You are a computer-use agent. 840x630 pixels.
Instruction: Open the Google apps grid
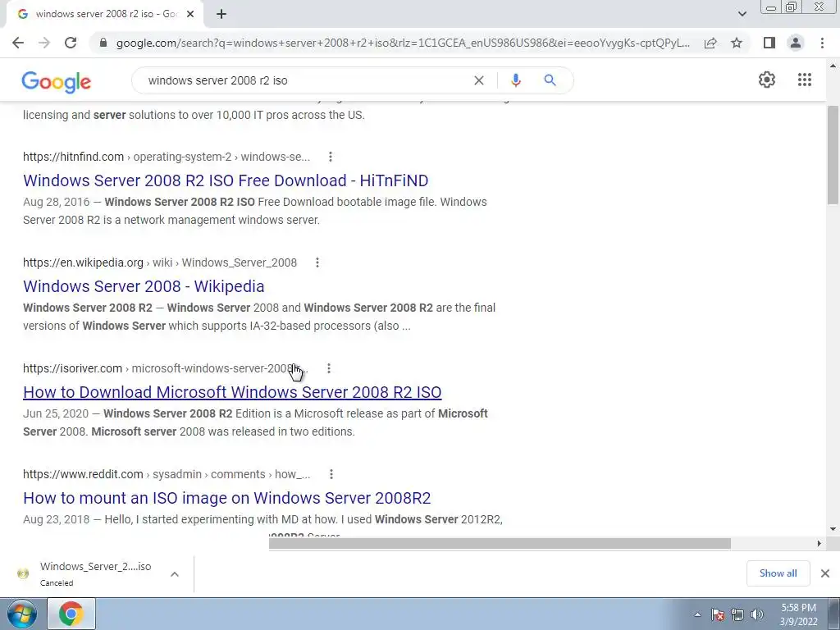[x=804, y=80]
